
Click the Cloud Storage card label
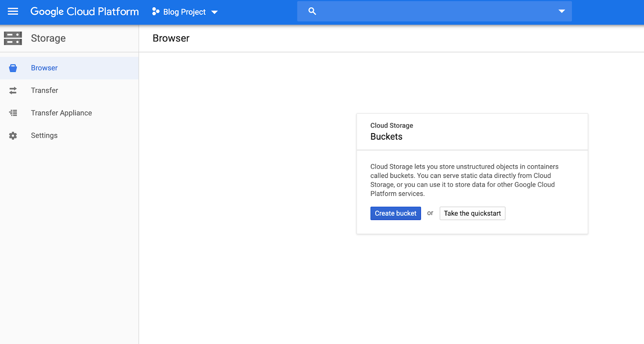pyautogui.click(x=392, y=126)
